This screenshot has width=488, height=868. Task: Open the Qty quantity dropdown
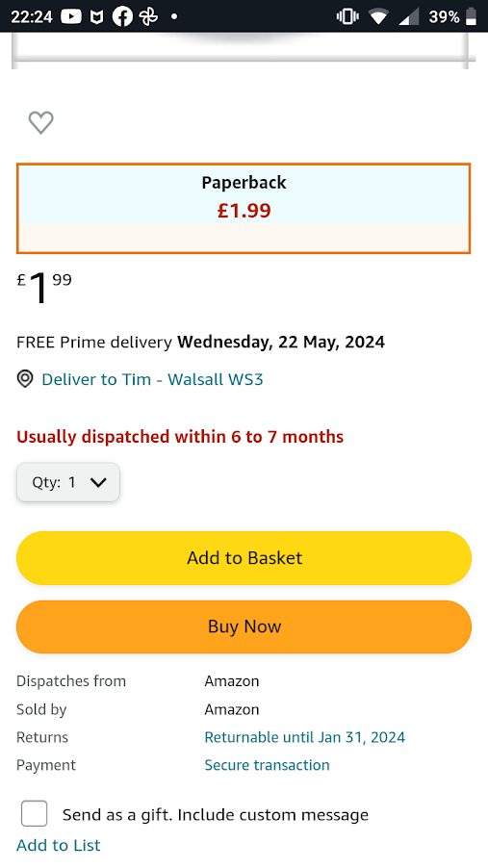(68, 482)
